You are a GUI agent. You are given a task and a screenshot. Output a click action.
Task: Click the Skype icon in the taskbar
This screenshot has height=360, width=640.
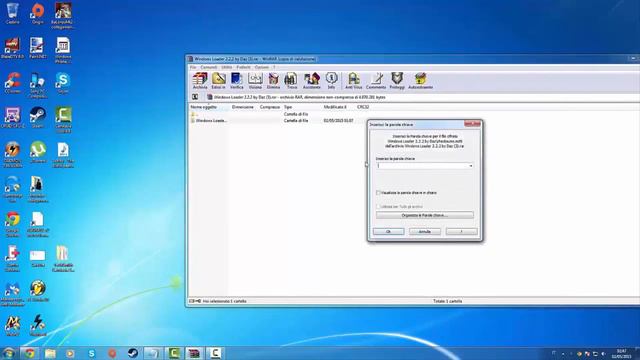pyautogui.click(x=91, y=353)
